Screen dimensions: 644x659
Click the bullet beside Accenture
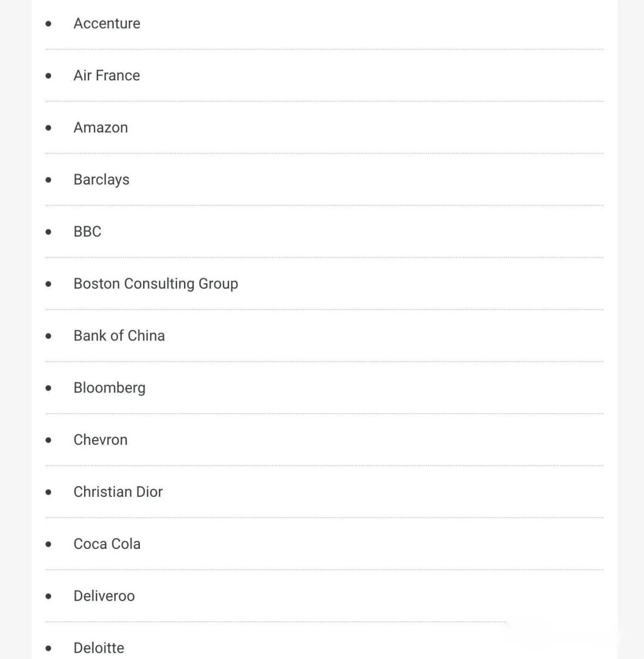[49, 24]
